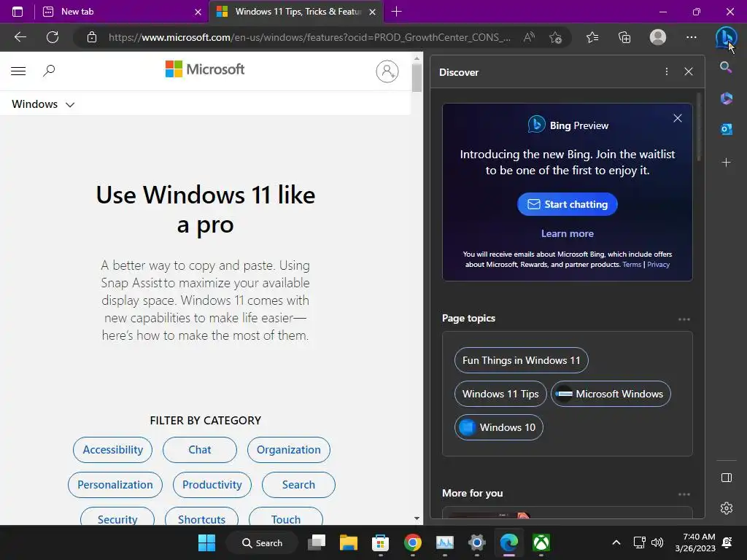Filter by Productivity category

212,485
